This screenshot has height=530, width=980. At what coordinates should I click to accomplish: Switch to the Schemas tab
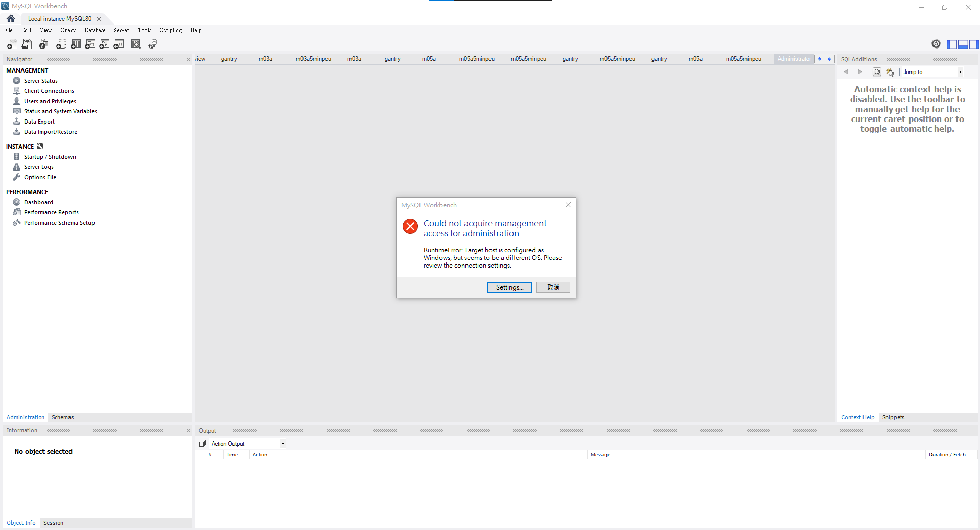[x=63, y=417]
